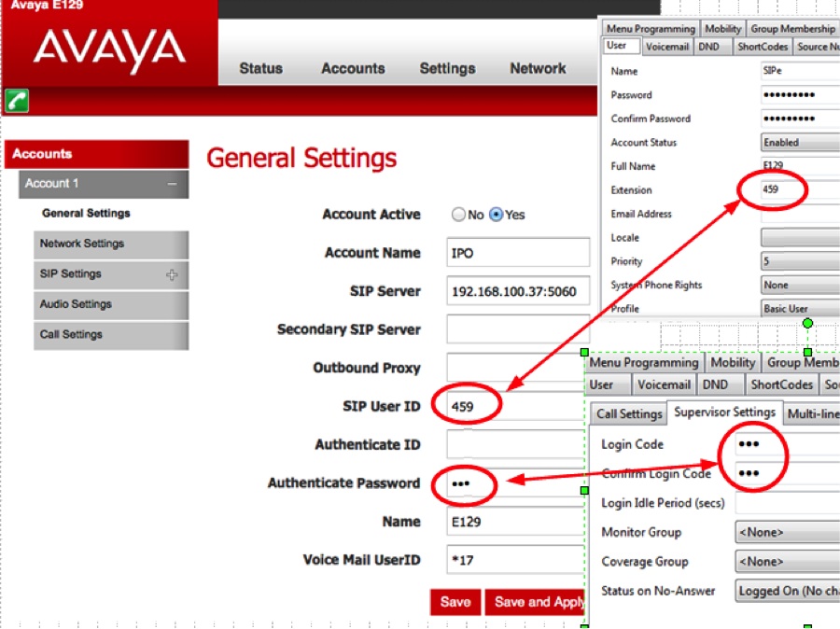840x629 pixels.
Task: Select upper User tab
Action: tap(622, 46)
